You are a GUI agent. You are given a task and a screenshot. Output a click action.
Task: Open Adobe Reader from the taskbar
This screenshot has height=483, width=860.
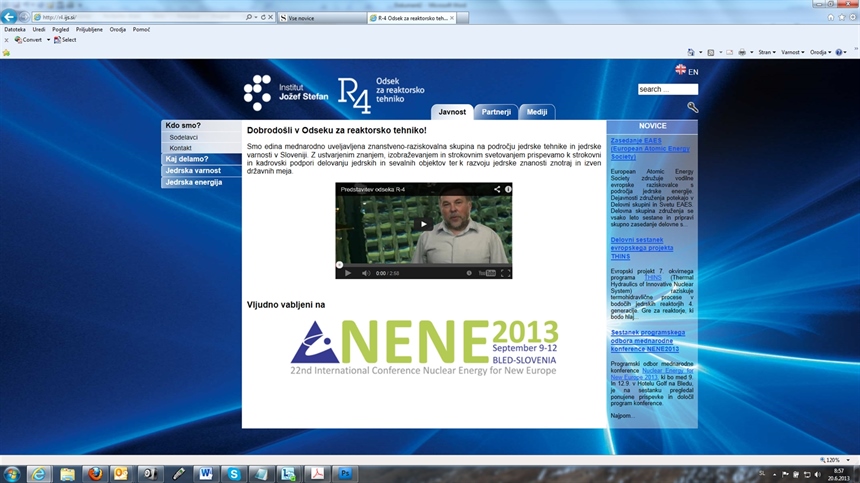pyautogui.click(x=317, y=473)
